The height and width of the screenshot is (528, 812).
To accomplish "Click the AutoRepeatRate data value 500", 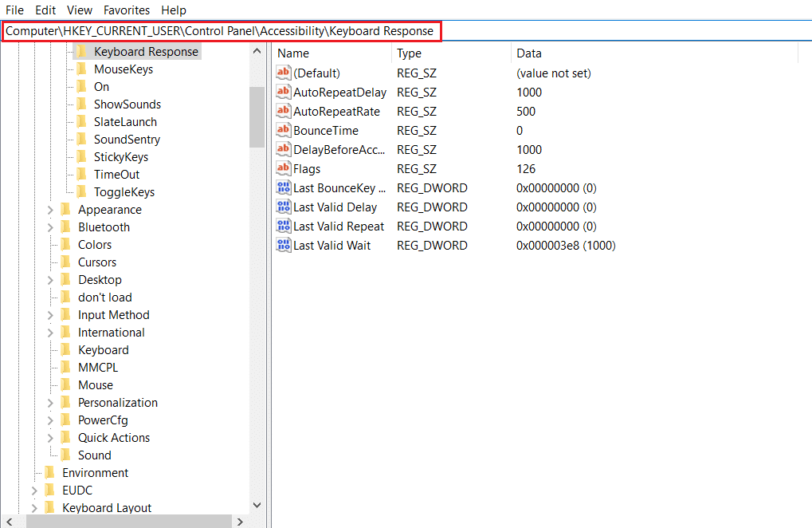I will coord(526,112).
